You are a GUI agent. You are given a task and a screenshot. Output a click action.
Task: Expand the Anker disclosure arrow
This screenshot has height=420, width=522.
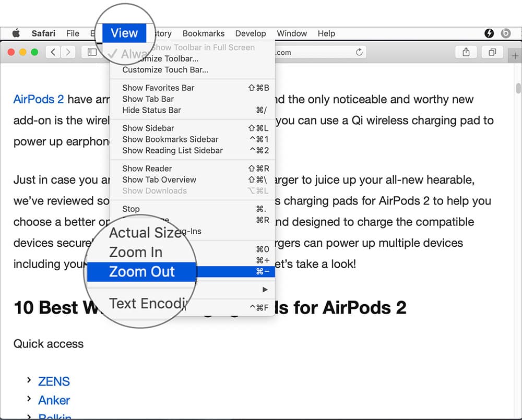point(28,400)
